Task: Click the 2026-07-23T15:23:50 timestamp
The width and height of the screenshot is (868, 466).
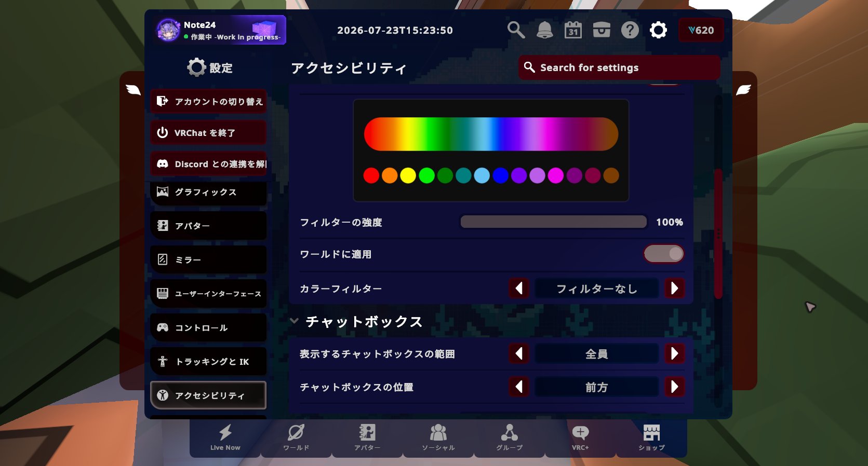Action: click(395, 30)
